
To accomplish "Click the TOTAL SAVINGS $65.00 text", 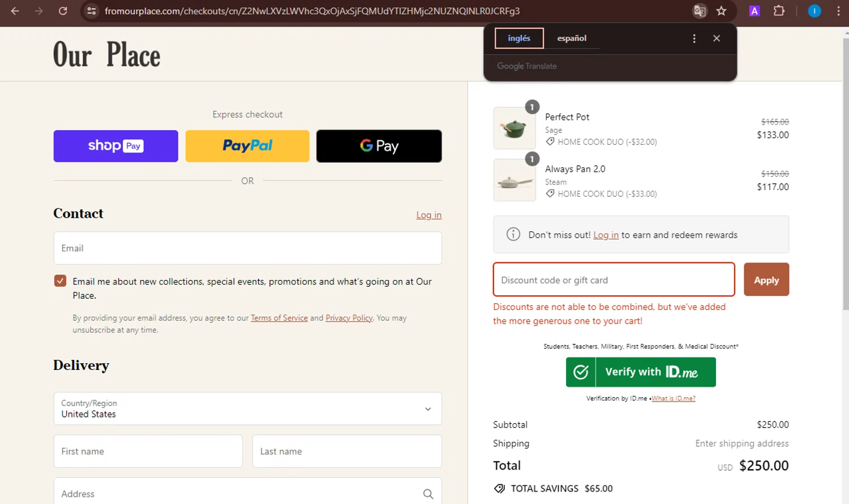I will click(x=561, y=489).
